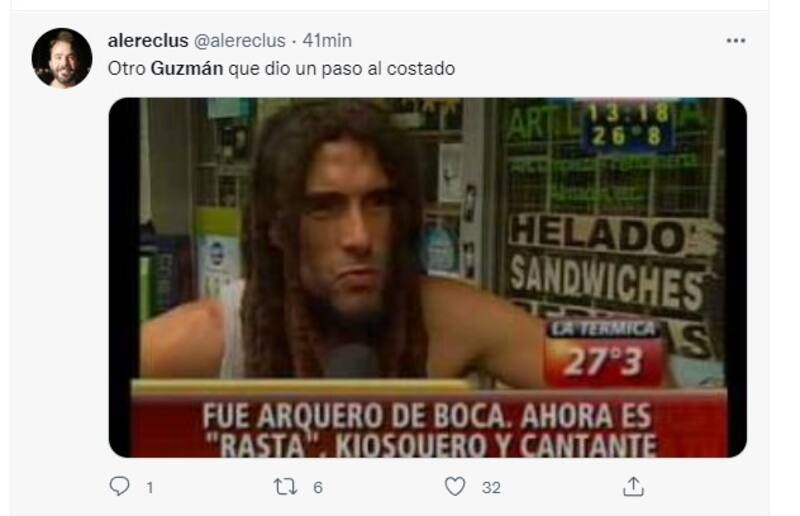Open the reply speech bubble icon
Screen dimensions: 800x516
click(x=119, y=486)
